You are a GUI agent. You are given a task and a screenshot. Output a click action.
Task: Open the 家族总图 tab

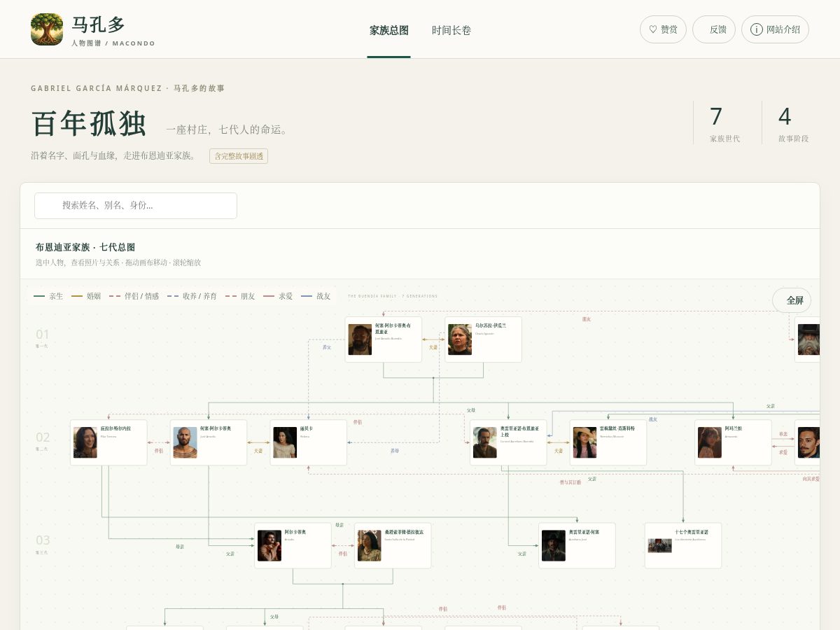point(389,30)
